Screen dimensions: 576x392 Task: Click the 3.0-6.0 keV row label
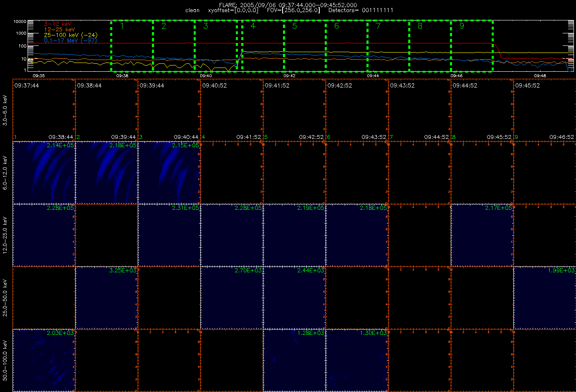click(x=5, y=110)
